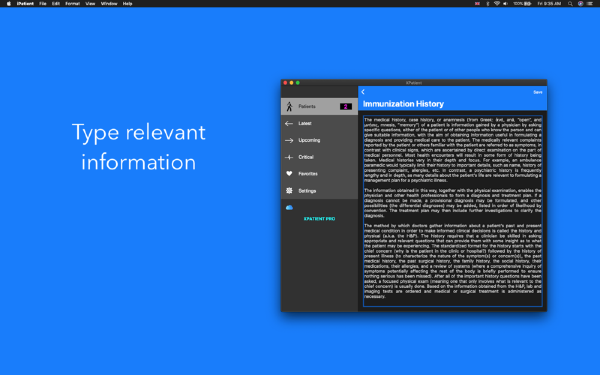The height and width of the screenshot is (375, 600).
Task: Click the gear Settings icon
Action: pyautogui.click(x=289, y=191)
